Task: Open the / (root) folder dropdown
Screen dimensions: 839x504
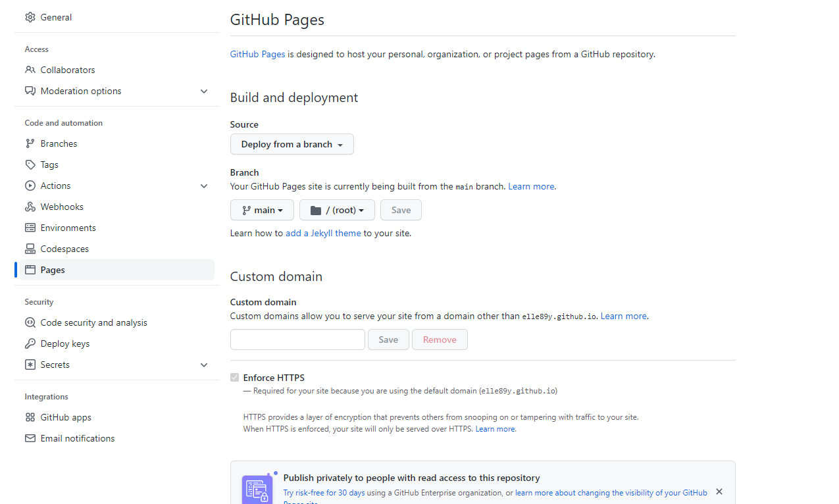Action: pyautogui.click(x=337, y=210)
